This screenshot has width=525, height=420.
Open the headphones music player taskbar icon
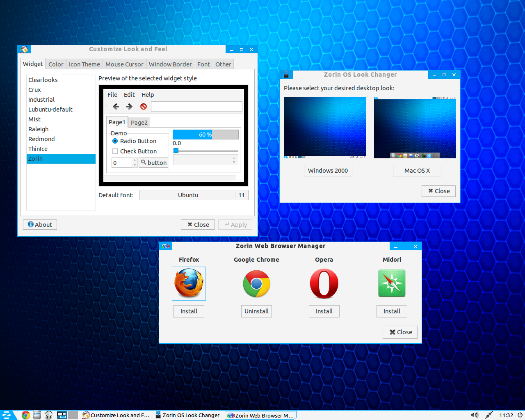49,415
